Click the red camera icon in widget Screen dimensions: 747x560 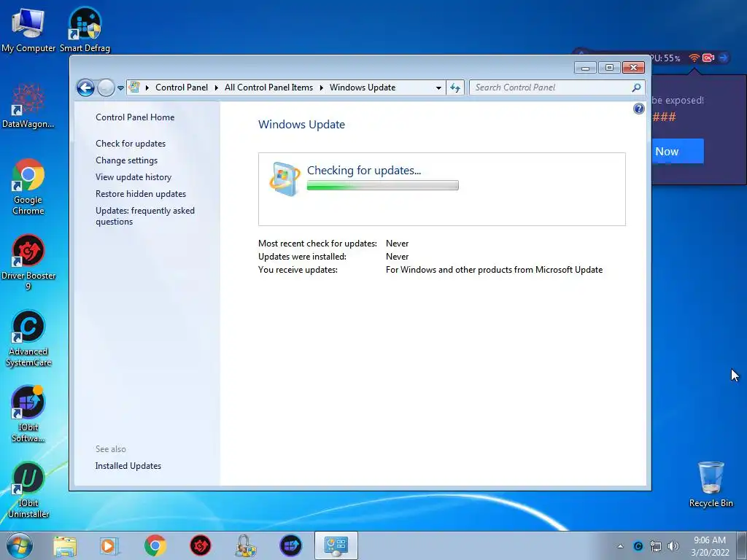click(x=708, y=58)
